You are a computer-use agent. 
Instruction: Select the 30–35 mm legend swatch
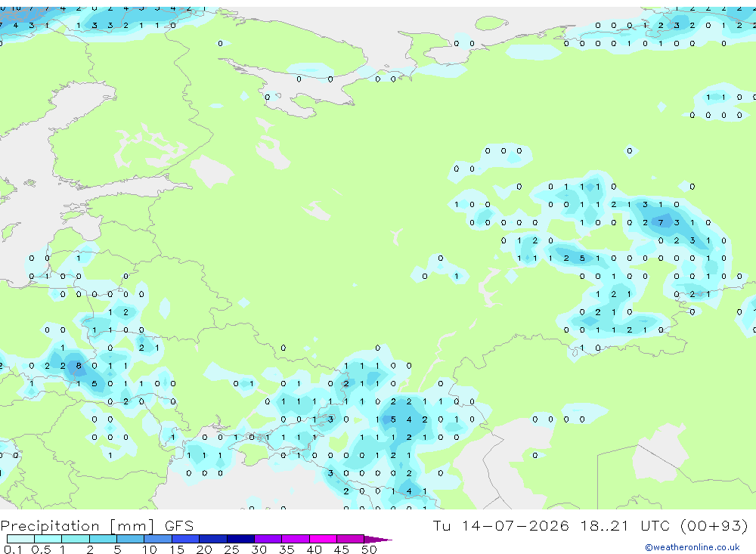click(268, 539)
